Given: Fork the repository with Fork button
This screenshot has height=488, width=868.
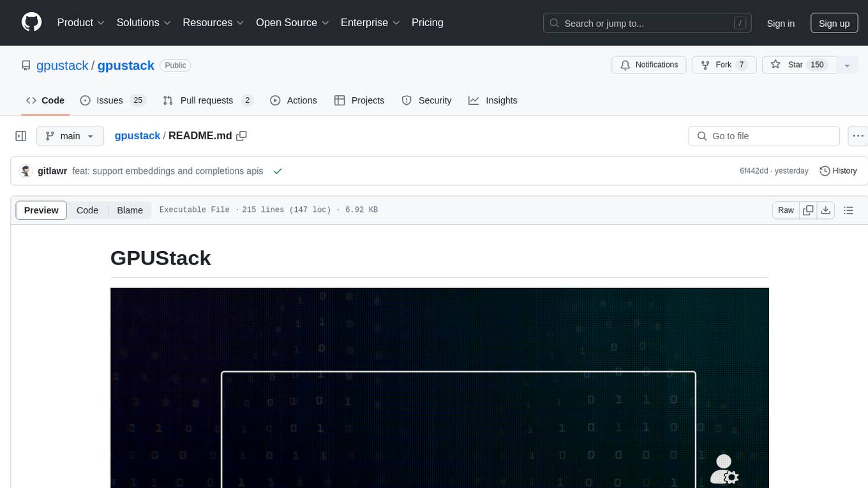Looking at the screenshot, I should pos(724,65).
